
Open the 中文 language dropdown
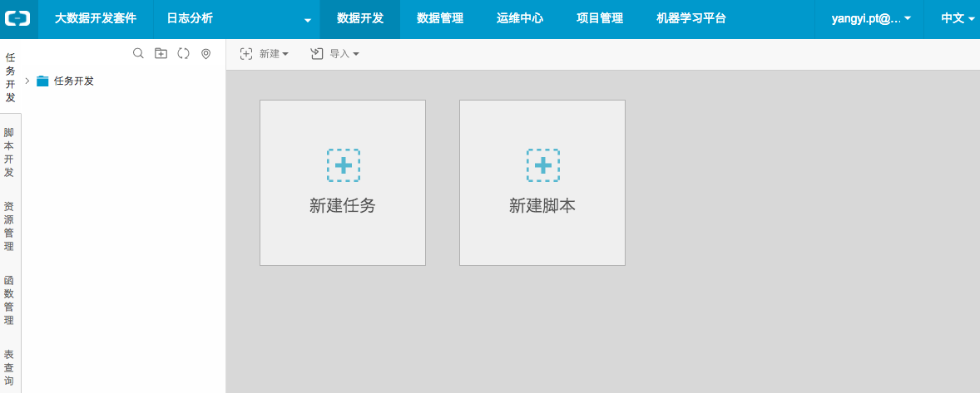click(x=957, y=19)
